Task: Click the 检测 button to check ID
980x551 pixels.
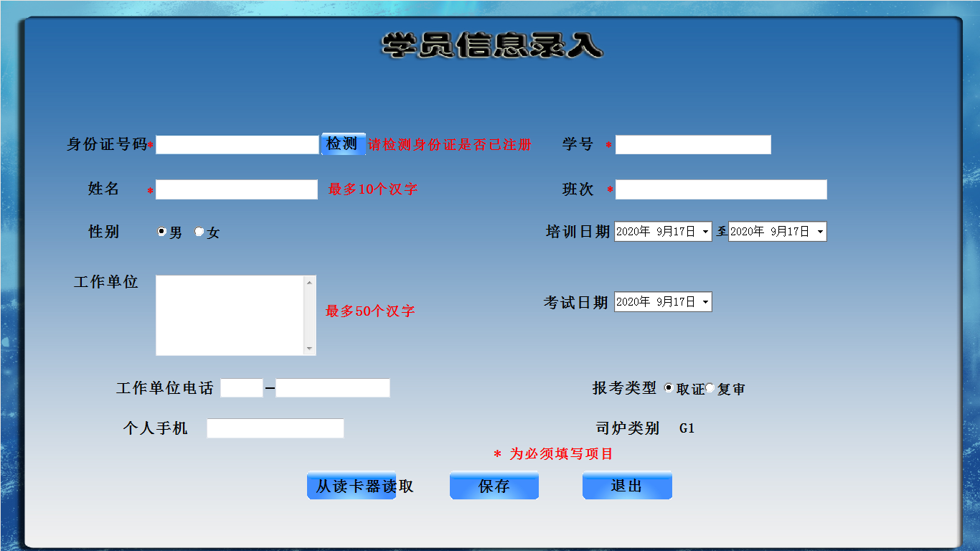Action: point(343,143)
